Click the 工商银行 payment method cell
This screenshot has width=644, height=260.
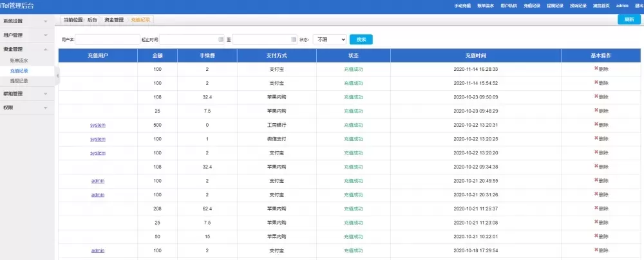[276, 125]
